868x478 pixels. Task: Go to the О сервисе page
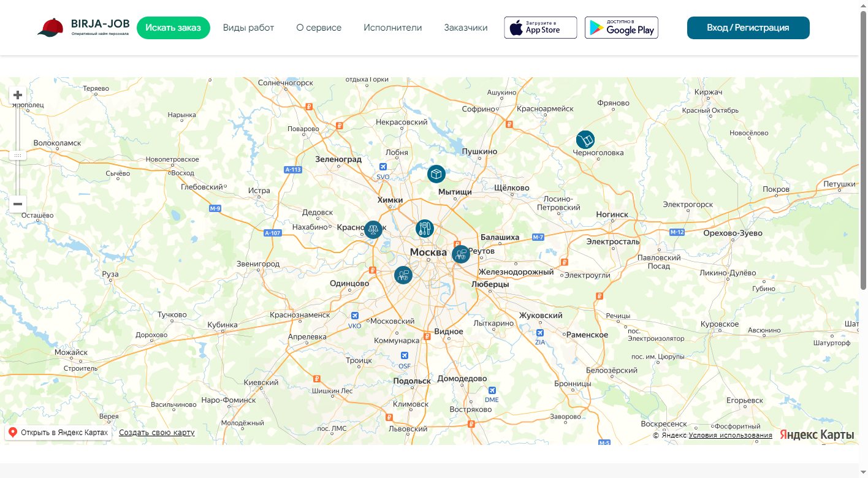319,28
